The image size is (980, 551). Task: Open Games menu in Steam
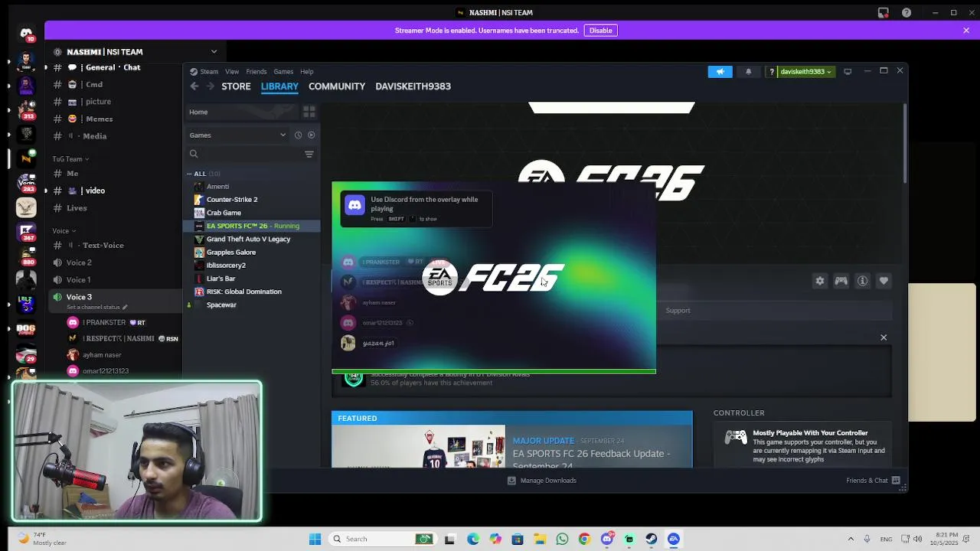[x=283, y=72]
